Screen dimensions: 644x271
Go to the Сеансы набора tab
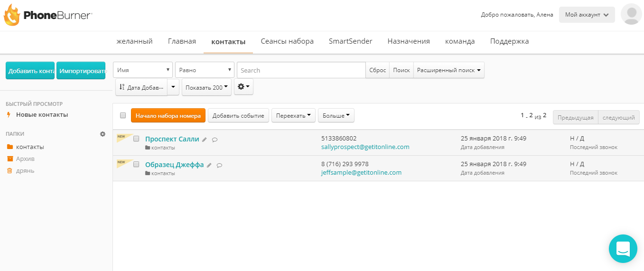point(287,41)
